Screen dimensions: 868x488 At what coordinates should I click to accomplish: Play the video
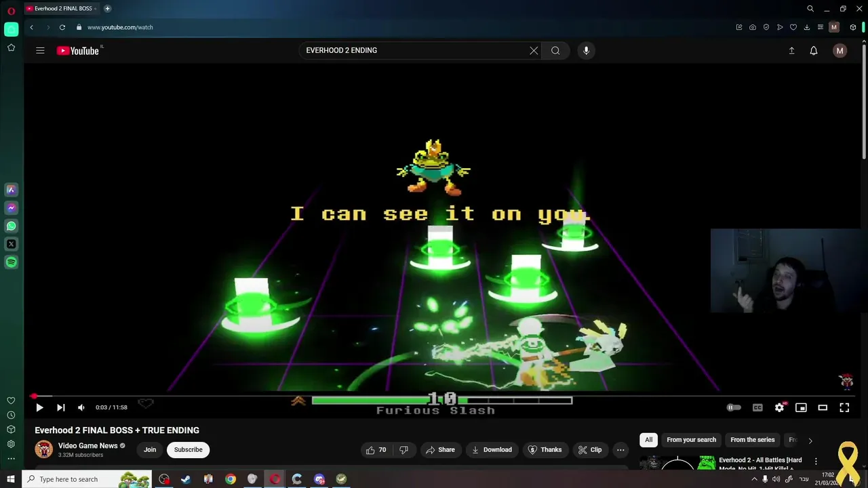coord(39,407)
